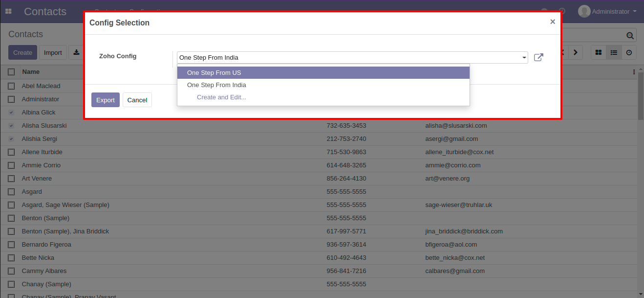Click the Create button
This screenshot has height=298, width=644.
22,52
